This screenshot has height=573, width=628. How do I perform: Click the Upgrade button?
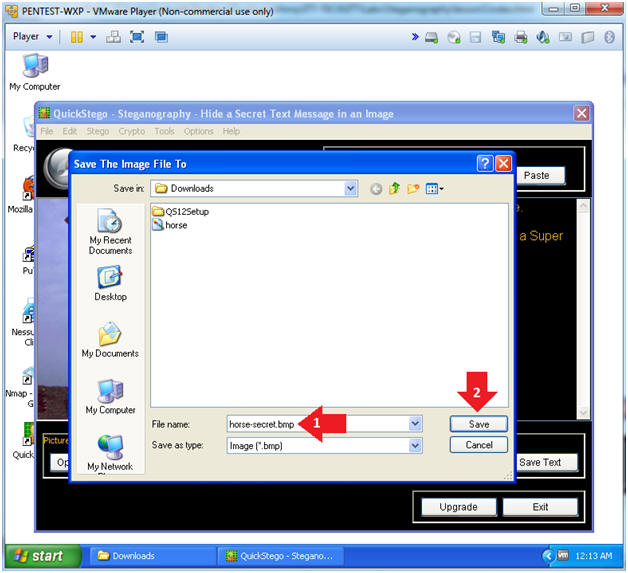[459, 507]
